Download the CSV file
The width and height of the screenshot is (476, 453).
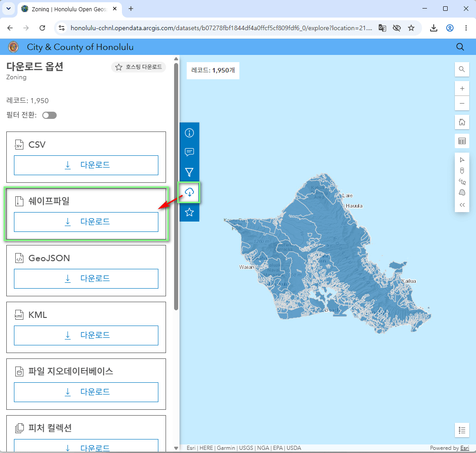click(86, 165)
